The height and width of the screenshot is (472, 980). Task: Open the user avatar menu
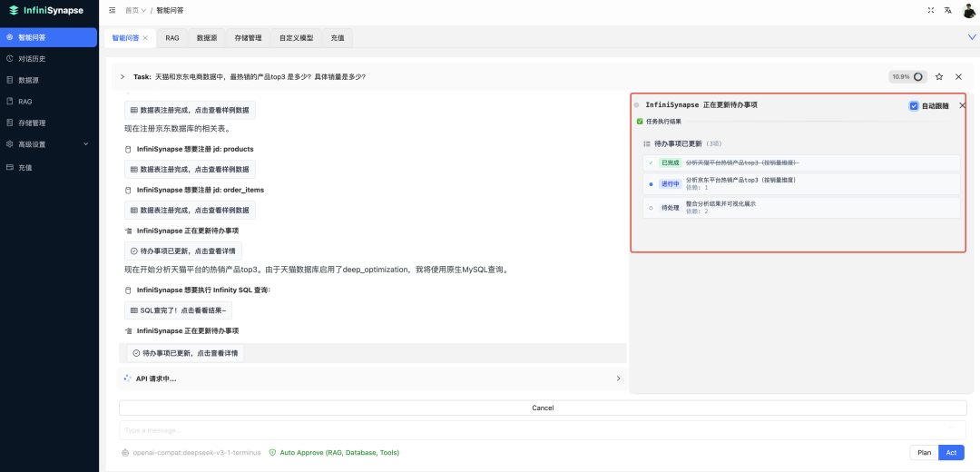969,10
